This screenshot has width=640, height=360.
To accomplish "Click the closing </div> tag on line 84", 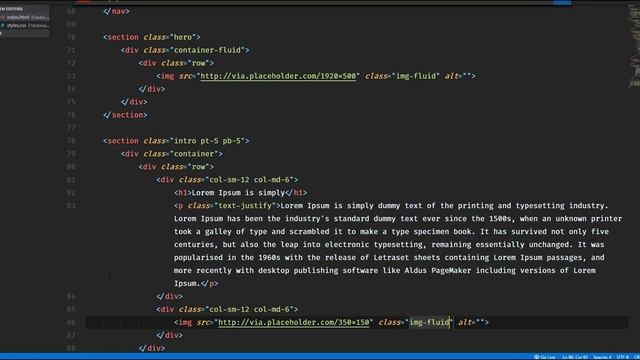I will pos(169,296).
